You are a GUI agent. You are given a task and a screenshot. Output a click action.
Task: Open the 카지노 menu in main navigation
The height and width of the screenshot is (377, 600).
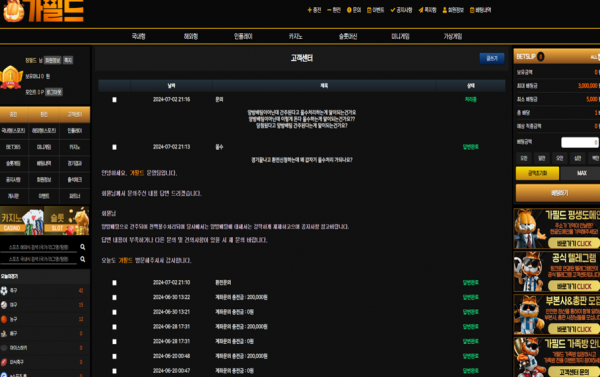click(x=295, y=36)
